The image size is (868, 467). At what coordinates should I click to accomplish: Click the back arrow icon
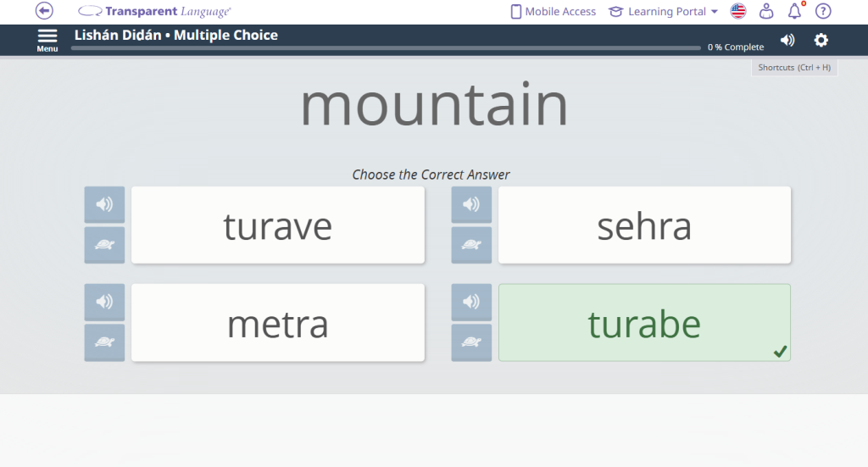tap(44, 11)
